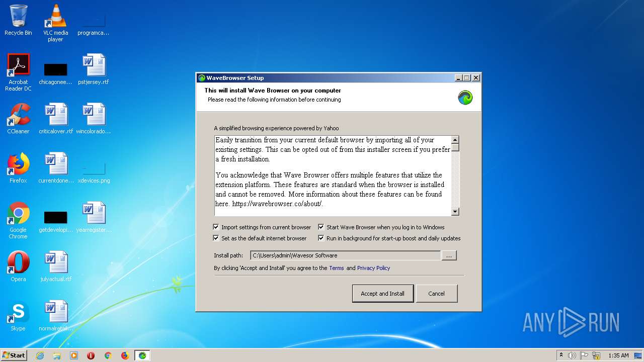The image size is (644, 362).
Task: Select the xdevices.png image file
Action: point(94,171)
